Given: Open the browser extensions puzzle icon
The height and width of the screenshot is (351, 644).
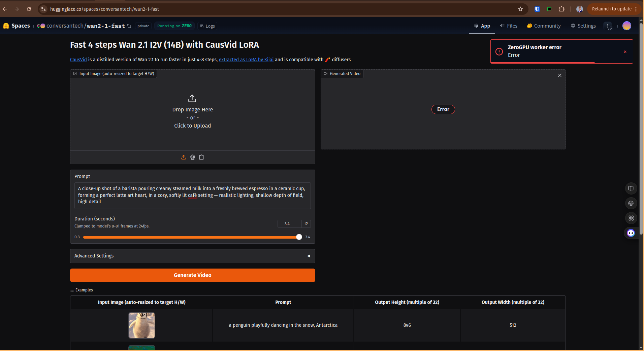Looking at the screenshot, I should pos(561,9).
